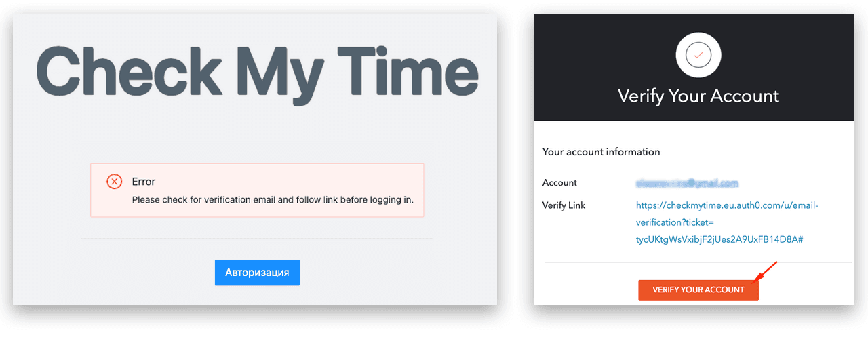Follow the checkmytime.eu.auth0.com verification link

[x=728, y=222]
